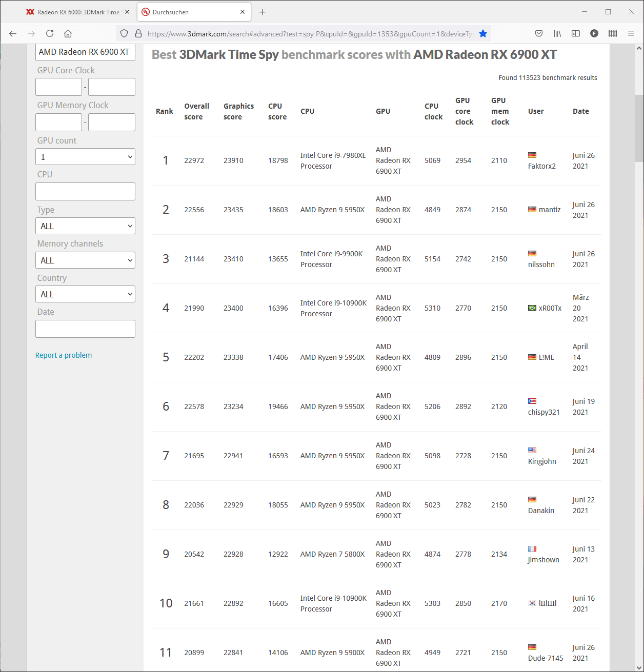Click the GPU Core Clock maximum field

click(x=112, y=87)
